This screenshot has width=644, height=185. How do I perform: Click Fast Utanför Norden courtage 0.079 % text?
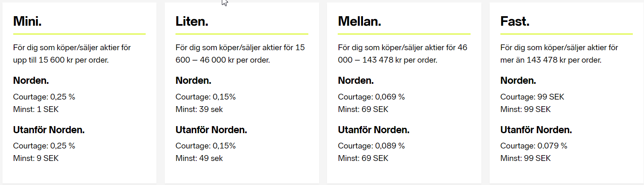[x=533, y=146]
